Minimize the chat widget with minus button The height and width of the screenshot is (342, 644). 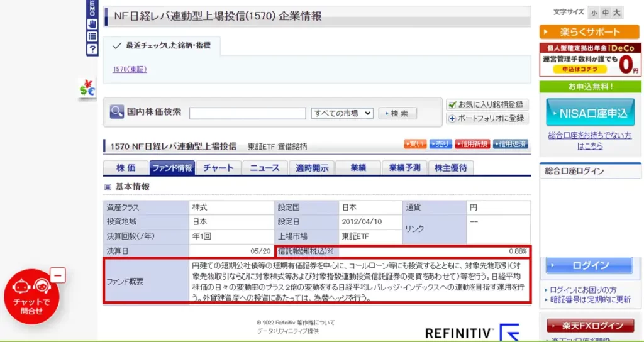58,275
